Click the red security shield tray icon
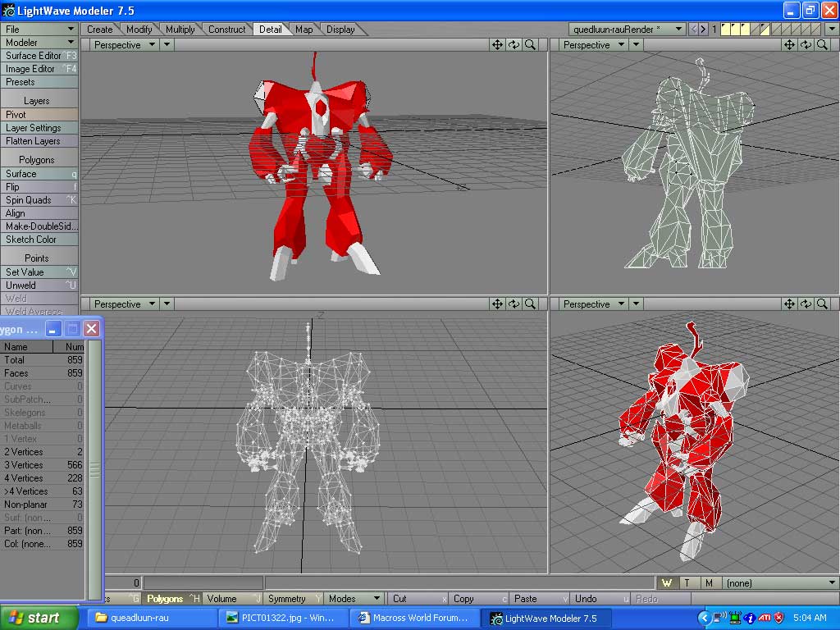 click(779, 619)
